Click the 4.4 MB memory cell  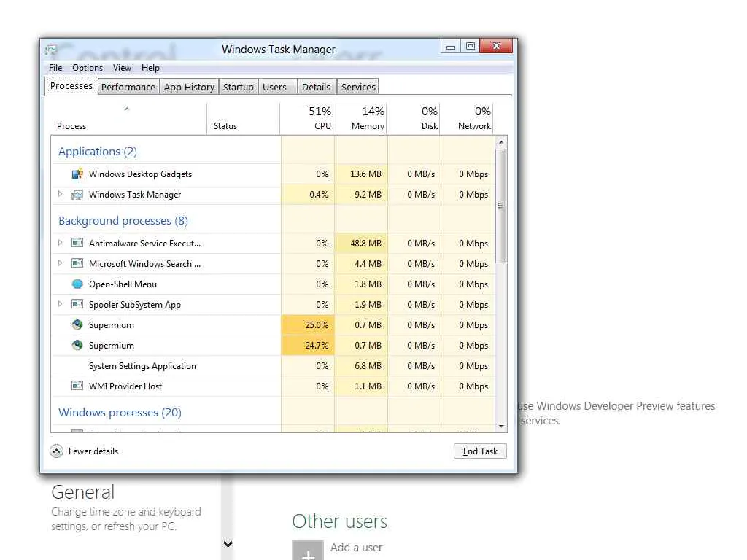tap(361, 264)
